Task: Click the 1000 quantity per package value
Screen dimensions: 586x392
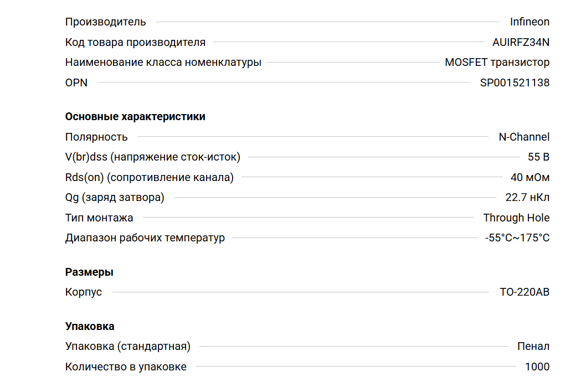Action: [537, 367]
